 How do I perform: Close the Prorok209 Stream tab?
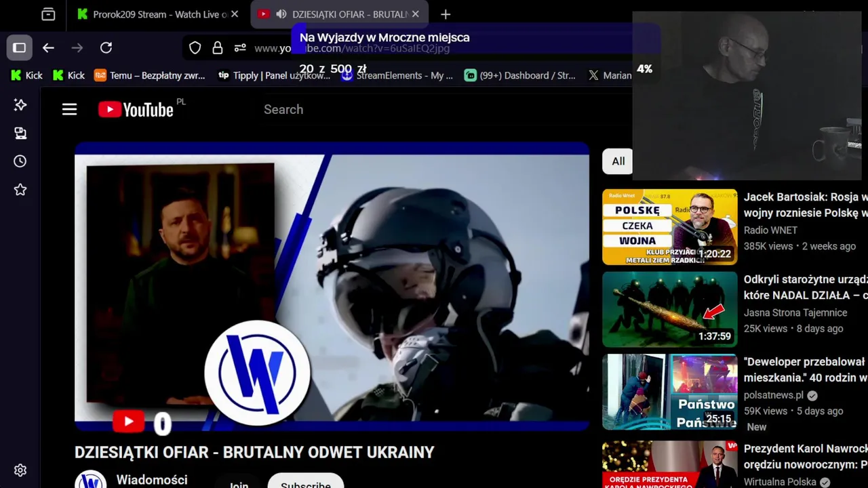(x=235, y=14)
